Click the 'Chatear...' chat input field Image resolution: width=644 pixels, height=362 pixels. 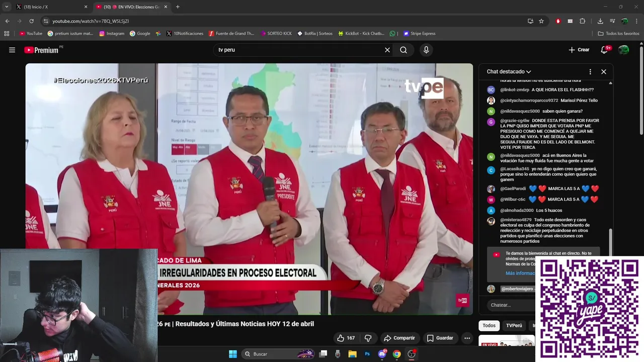(510, 305)
